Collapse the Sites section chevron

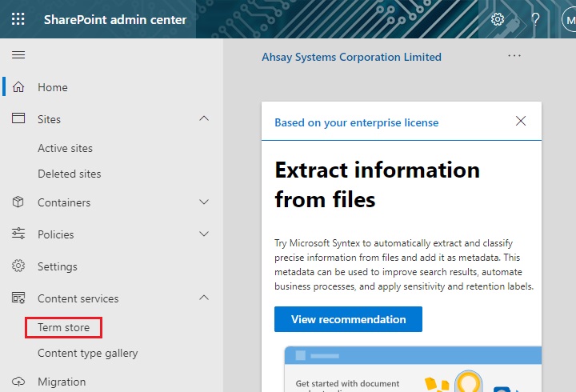tap(204, 119)
